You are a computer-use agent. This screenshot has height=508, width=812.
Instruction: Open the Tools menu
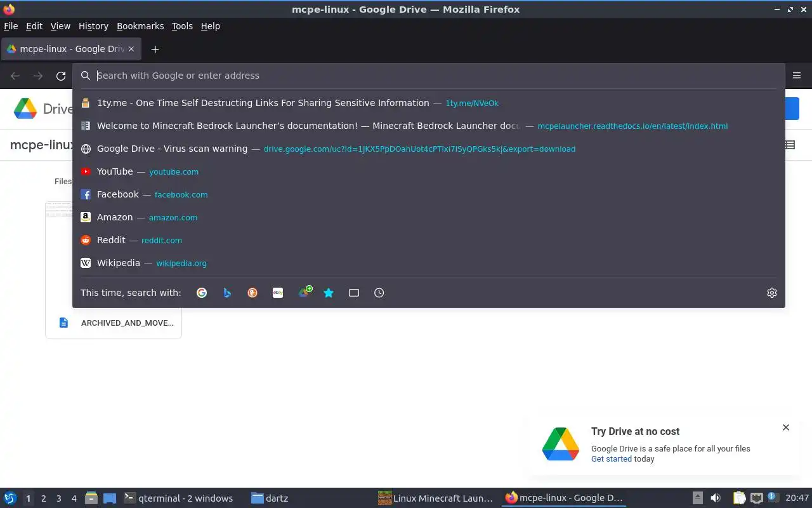182,26
